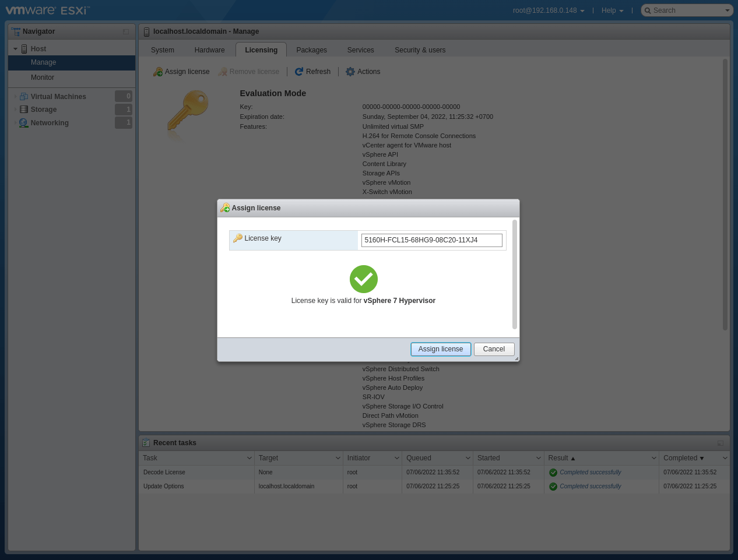Collapse the Host tree node

[x=15, y=49]
